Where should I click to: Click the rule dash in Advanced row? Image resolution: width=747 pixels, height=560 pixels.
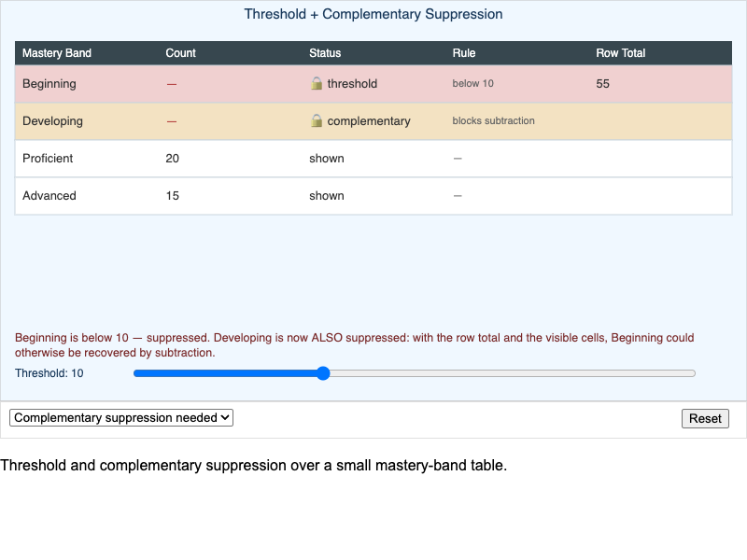click(458, 196)
